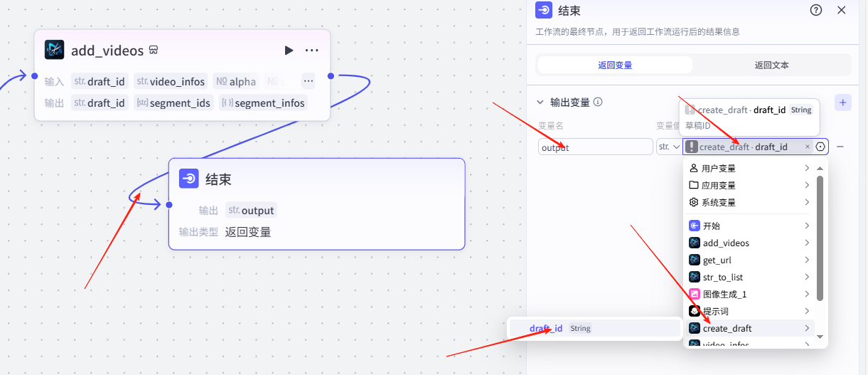This screenshot has height=375, width=868.
Task: Click info icon next to 输出变量
Action: [598, 102]
